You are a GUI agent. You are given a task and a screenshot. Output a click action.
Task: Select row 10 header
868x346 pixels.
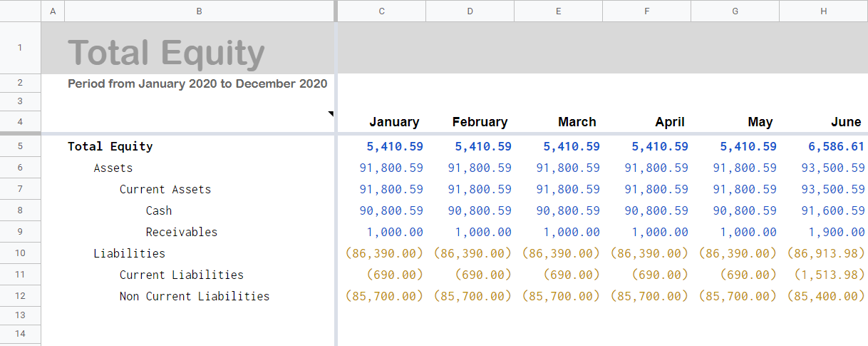(20, 253)
